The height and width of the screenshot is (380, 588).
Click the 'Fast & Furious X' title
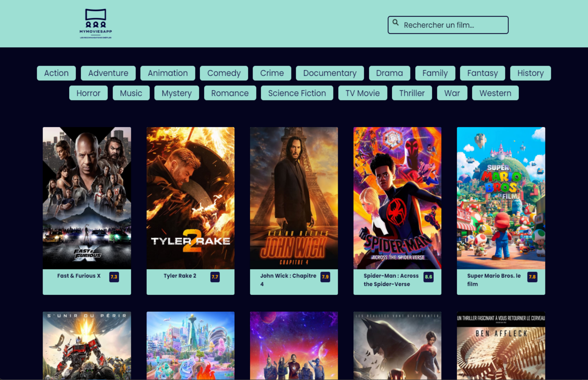tap(79, 276)
